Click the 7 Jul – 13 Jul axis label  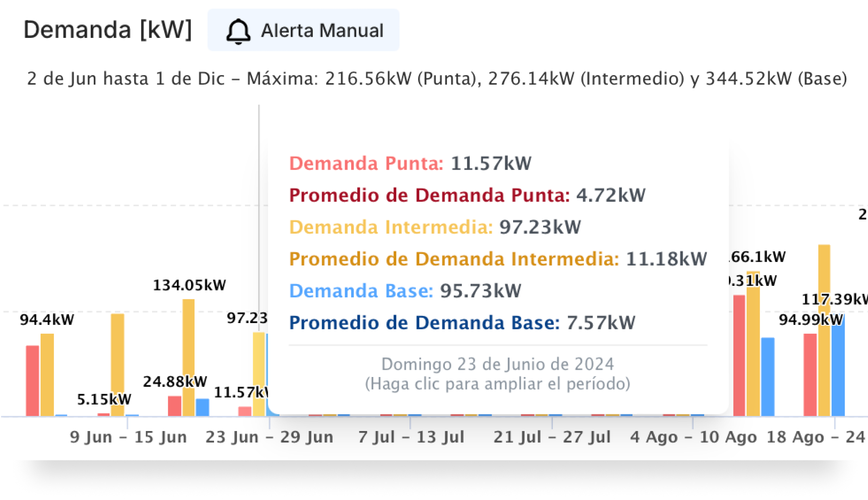tap(411, 437)
